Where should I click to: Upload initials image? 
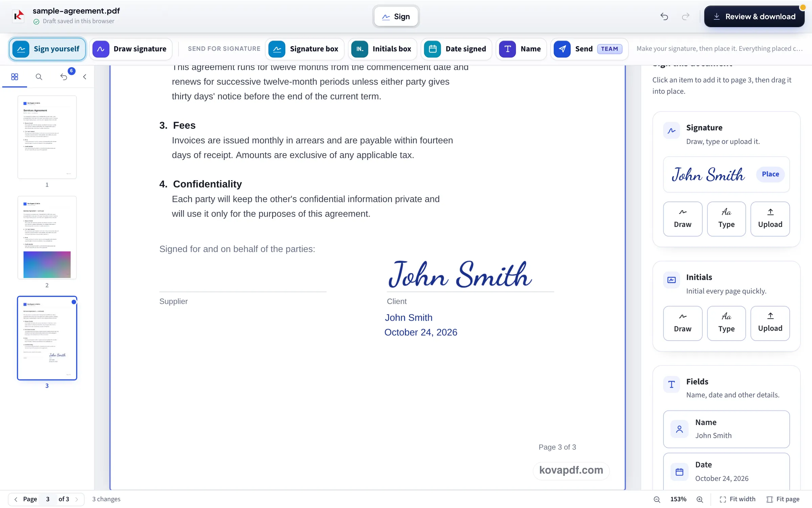770,323
